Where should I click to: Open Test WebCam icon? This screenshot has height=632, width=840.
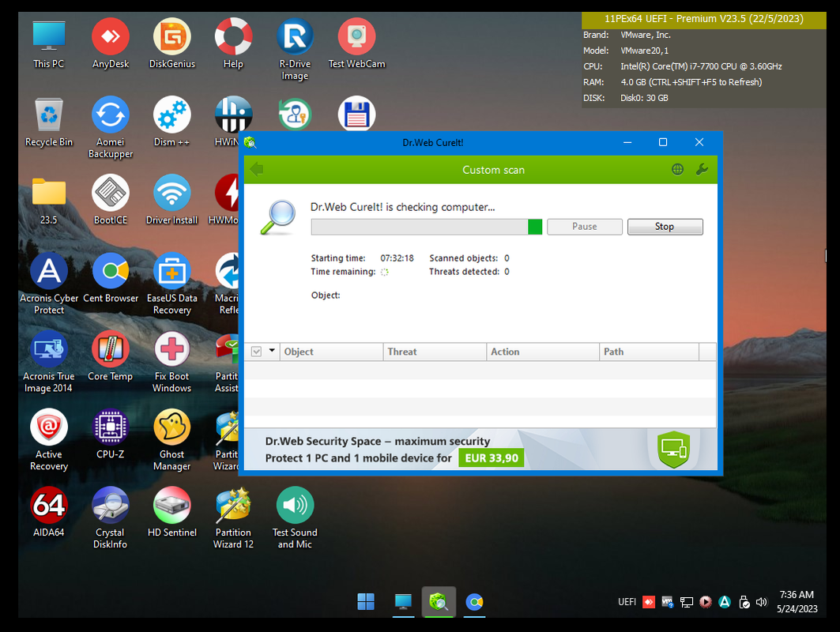(x=357, y=44)
